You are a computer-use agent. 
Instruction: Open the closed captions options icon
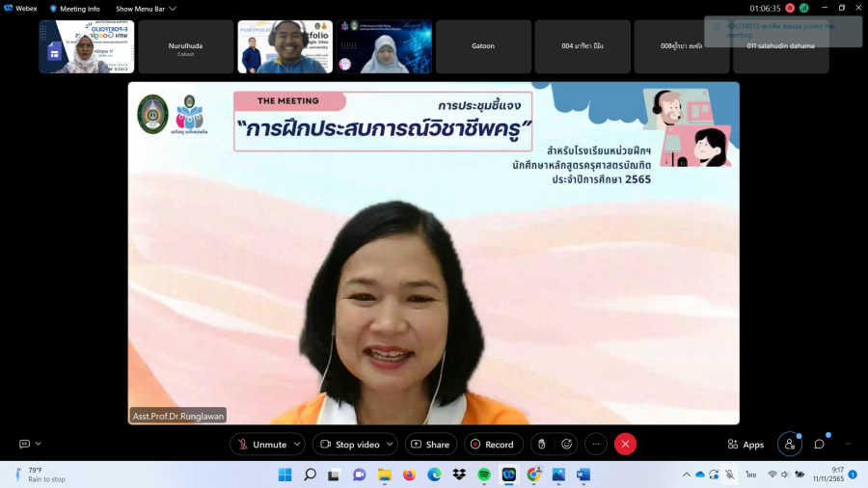30,444
